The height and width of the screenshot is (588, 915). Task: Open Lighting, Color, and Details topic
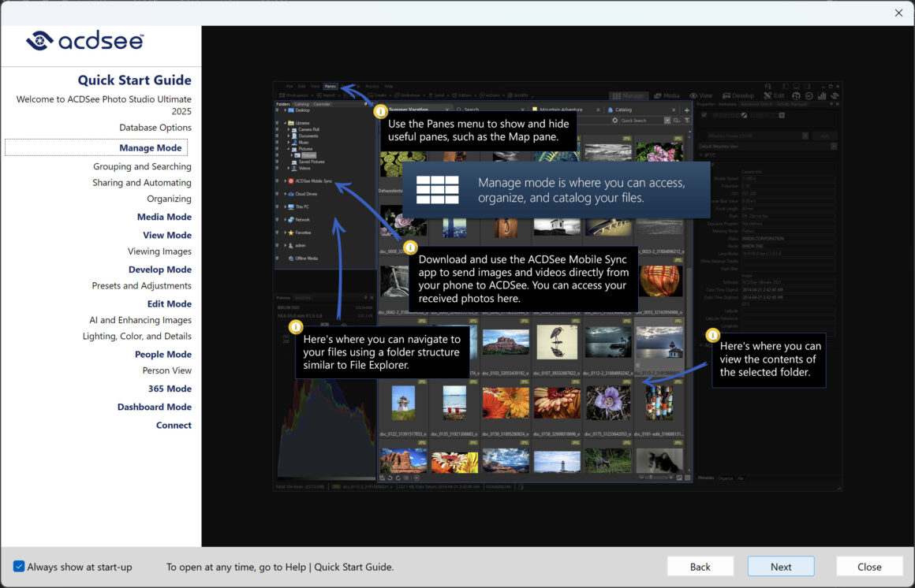coord(137,336)
